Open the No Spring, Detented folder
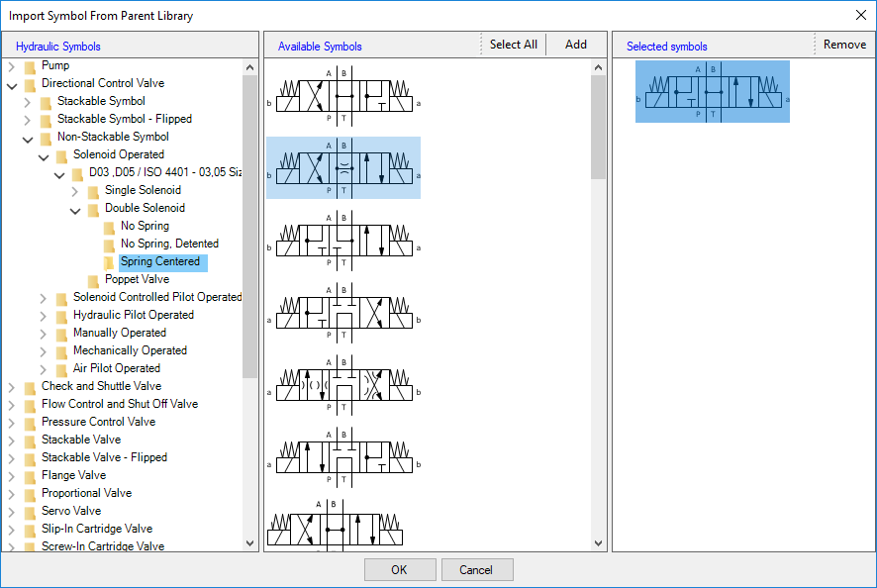877x588 pixels. pos(169,244)
